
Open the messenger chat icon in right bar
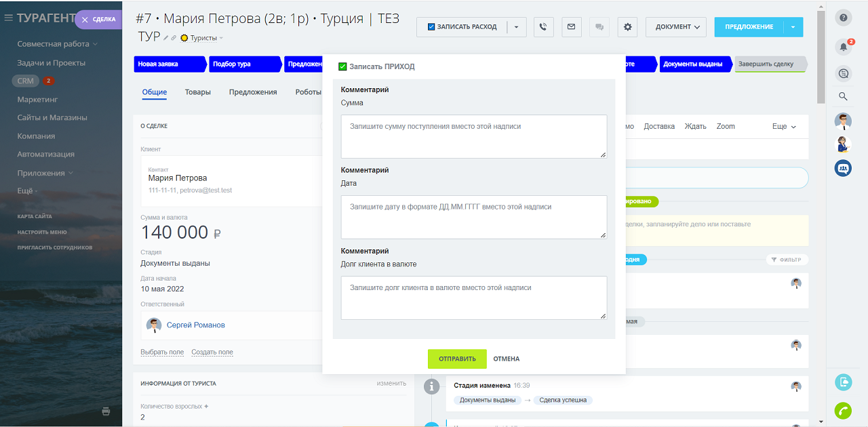coord(844,73)
